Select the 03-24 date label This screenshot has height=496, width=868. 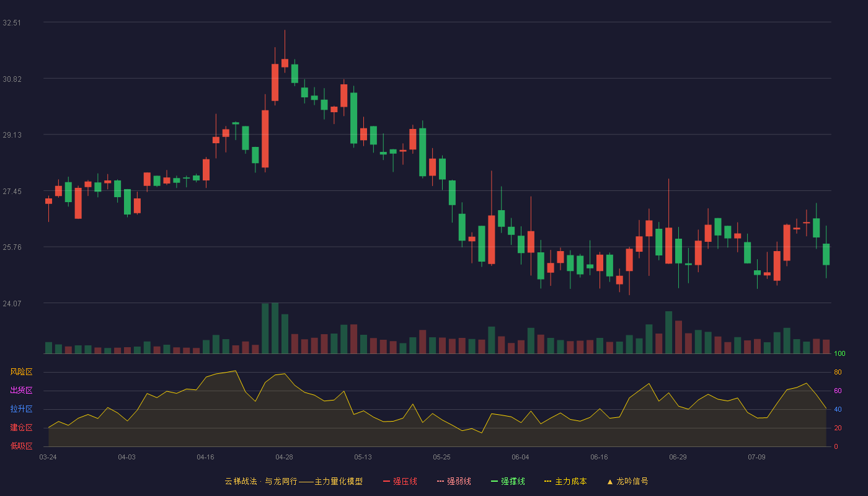click(48, 457)
